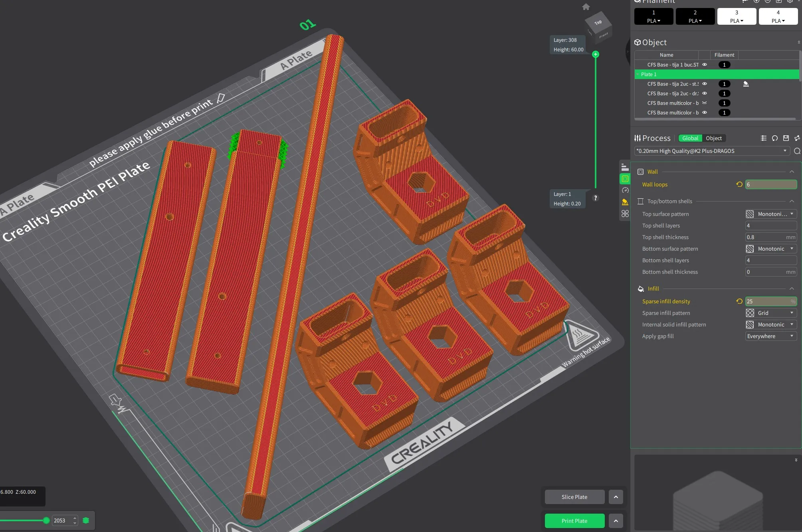Click the Bottom shell layers field
802x532 pixels.
771,260
